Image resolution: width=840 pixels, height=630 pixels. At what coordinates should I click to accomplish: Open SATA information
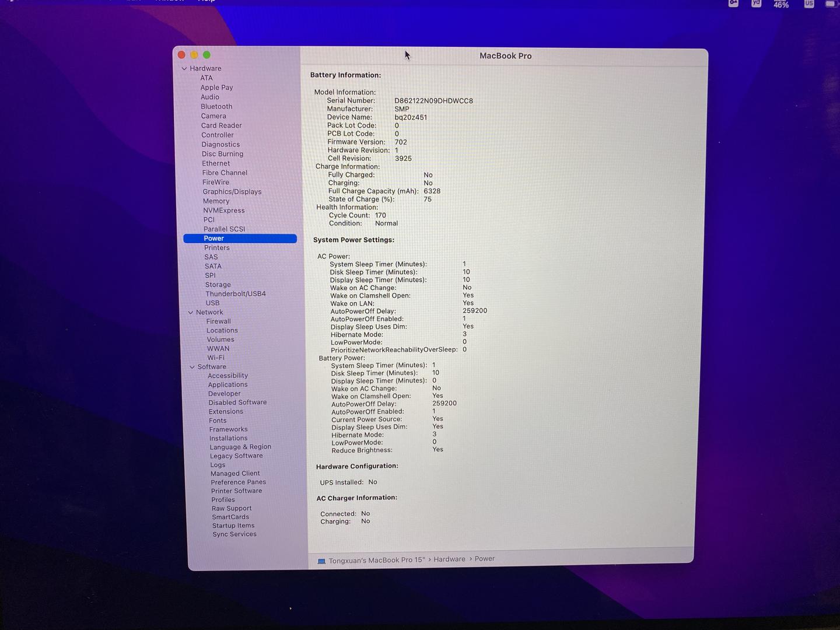[x=213, y=267]
